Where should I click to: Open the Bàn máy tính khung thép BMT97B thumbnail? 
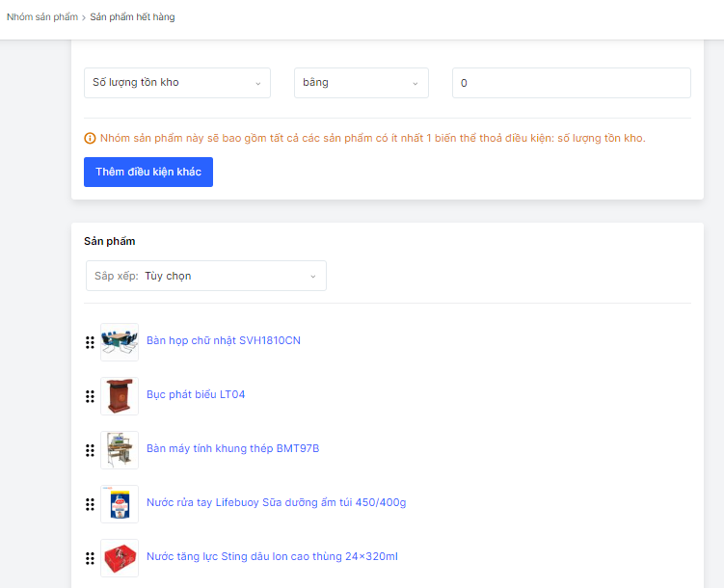120,450
